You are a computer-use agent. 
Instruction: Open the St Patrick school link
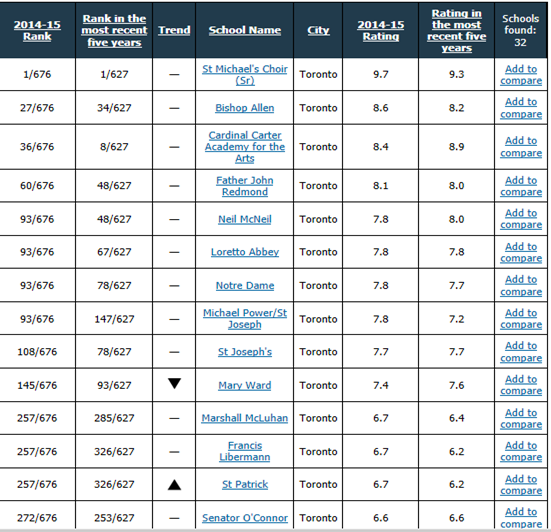point(245,485)
